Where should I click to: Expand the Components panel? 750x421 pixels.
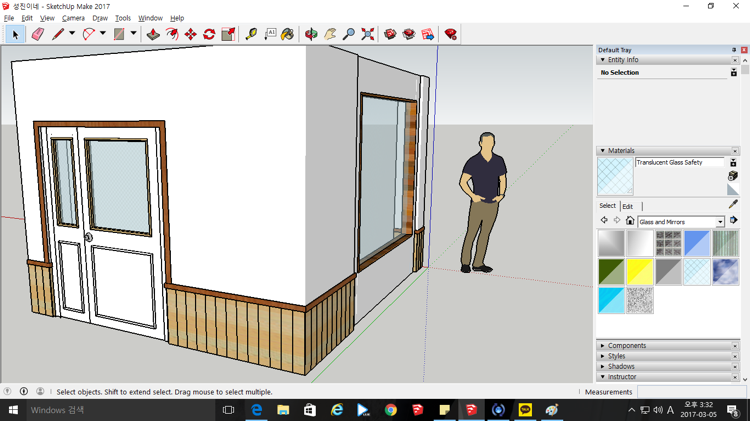(603, 345)
